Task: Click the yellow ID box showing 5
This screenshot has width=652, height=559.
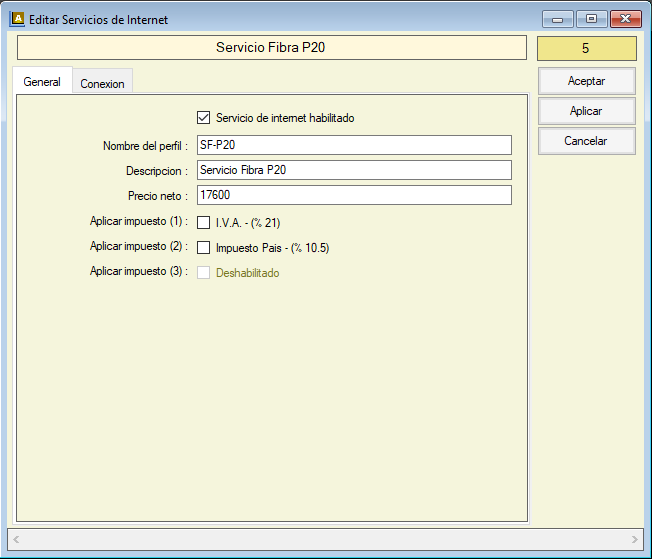Action: click(586, 48)
